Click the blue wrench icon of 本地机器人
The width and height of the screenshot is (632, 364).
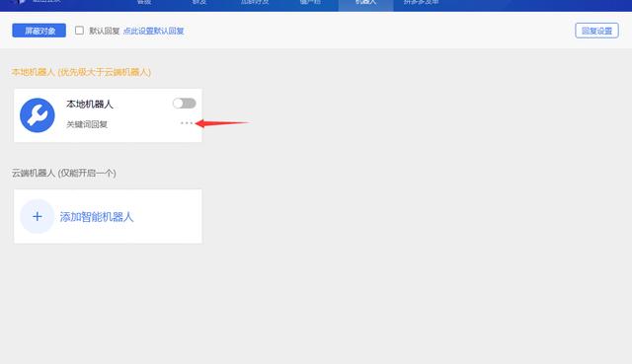coord(38,115)
